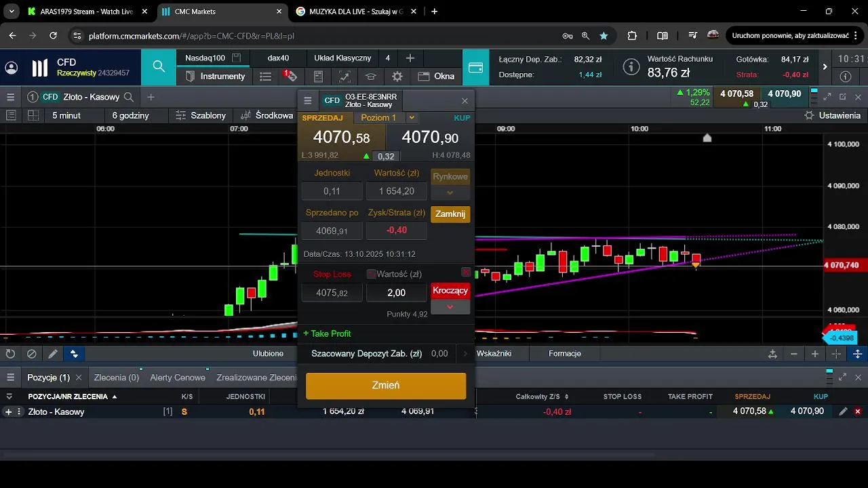
Task: Open Szablony chart templates
Action: coord(201,115)
